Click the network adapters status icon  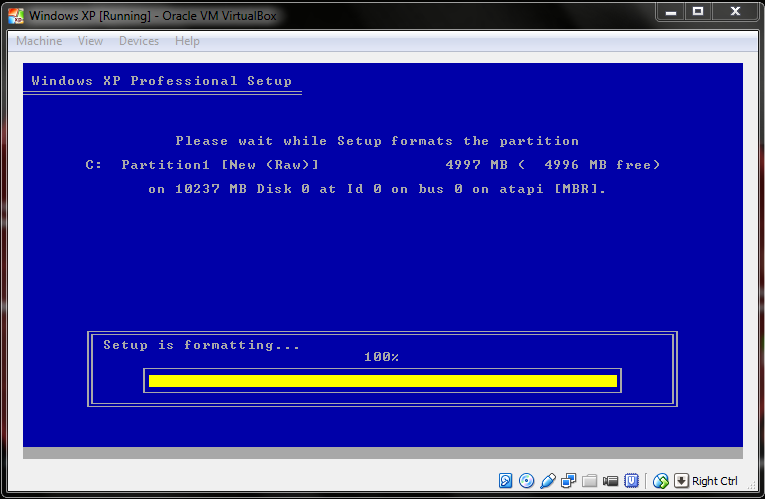[x=568, y=481]
